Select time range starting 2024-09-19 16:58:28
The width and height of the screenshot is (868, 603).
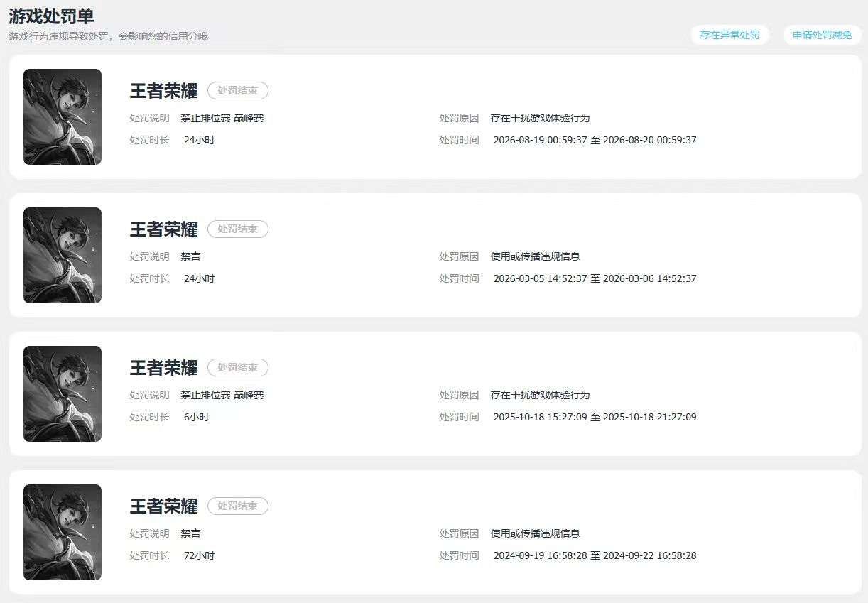click(595, 555)
